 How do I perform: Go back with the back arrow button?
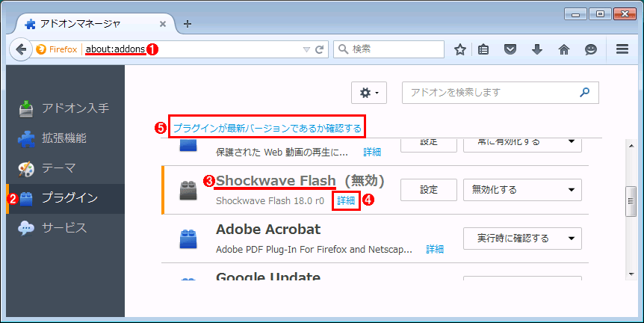20,49
